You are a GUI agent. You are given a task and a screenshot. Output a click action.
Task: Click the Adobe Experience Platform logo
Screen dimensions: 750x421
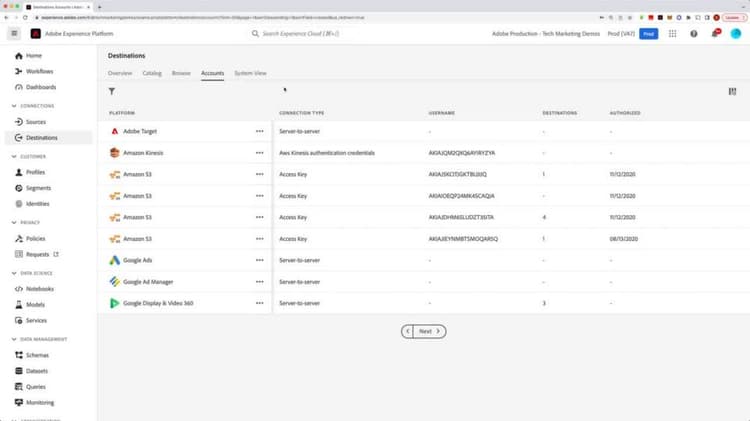click(x=35, y=33)
